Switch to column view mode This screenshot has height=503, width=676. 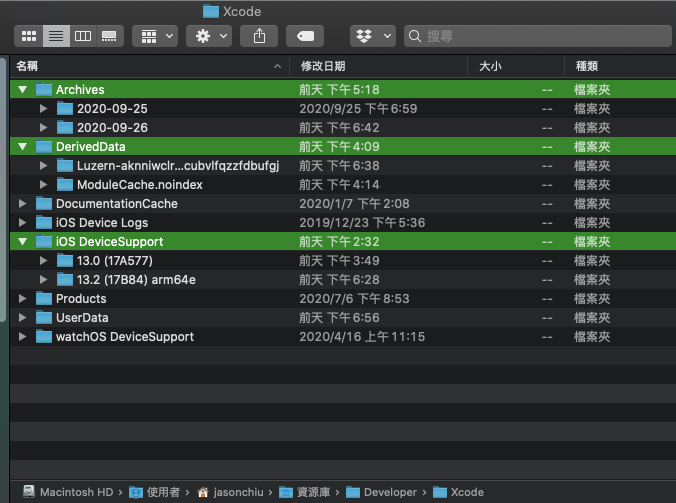83,36
